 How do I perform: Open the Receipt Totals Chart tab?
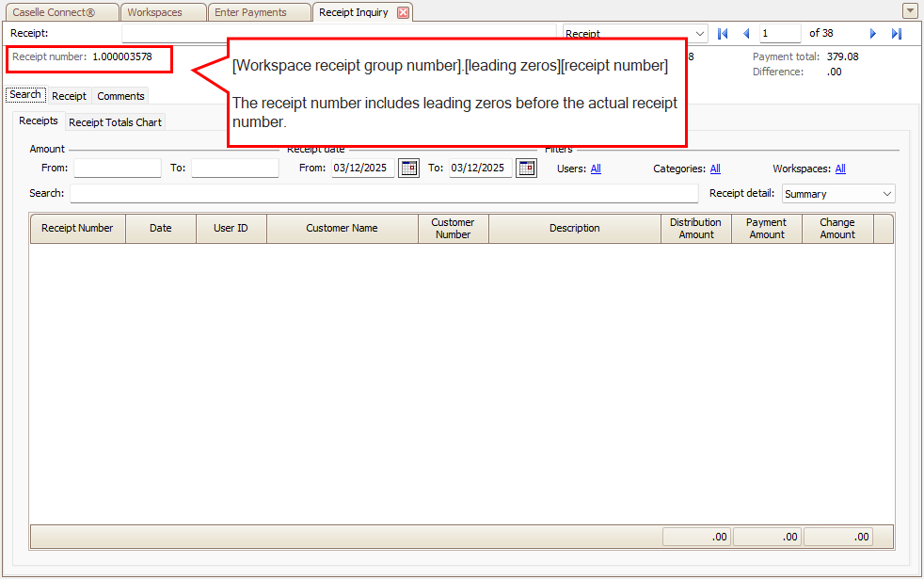pyautogui.click(x=115, y=122)
